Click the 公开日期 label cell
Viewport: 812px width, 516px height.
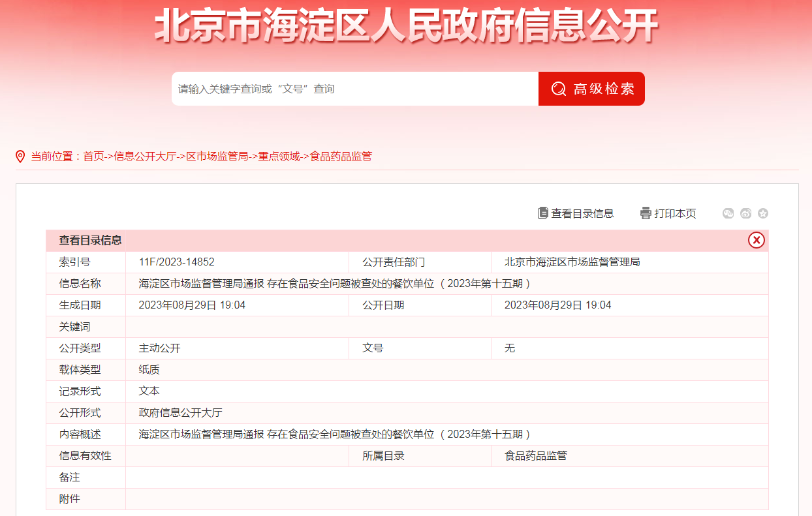tap(420, 305)
